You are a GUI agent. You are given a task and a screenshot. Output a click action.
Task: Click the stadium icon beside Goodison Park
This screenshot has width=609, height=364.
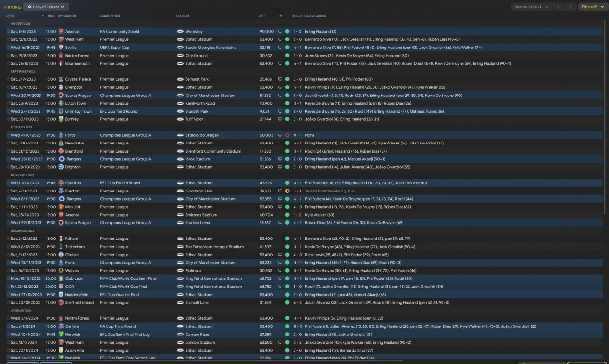[x=180, y=191]
